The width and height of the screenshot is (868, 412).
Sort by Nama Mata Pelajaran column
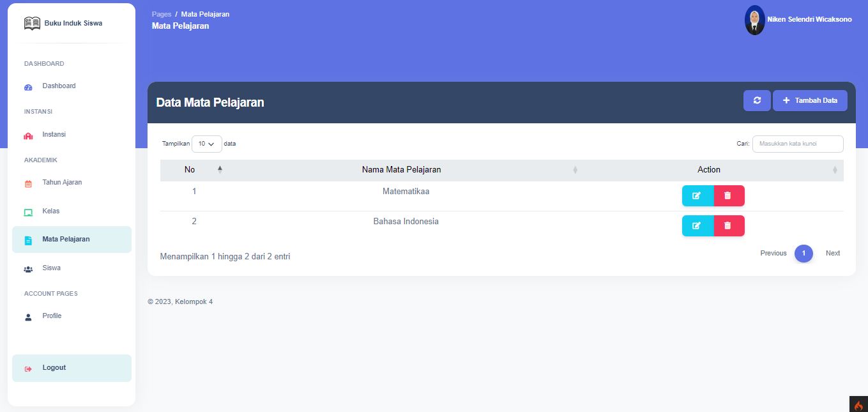click(401, 170)
